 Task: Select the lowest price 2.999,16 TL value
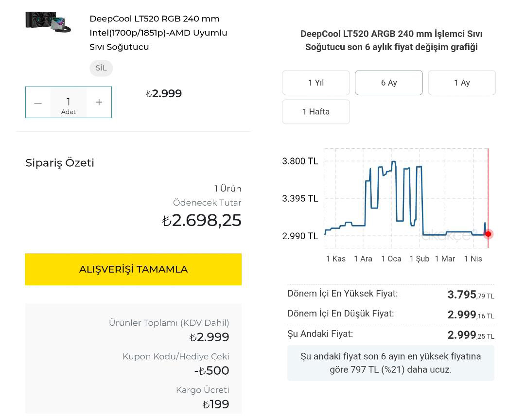pyautogui.click(x=471, y=315)
